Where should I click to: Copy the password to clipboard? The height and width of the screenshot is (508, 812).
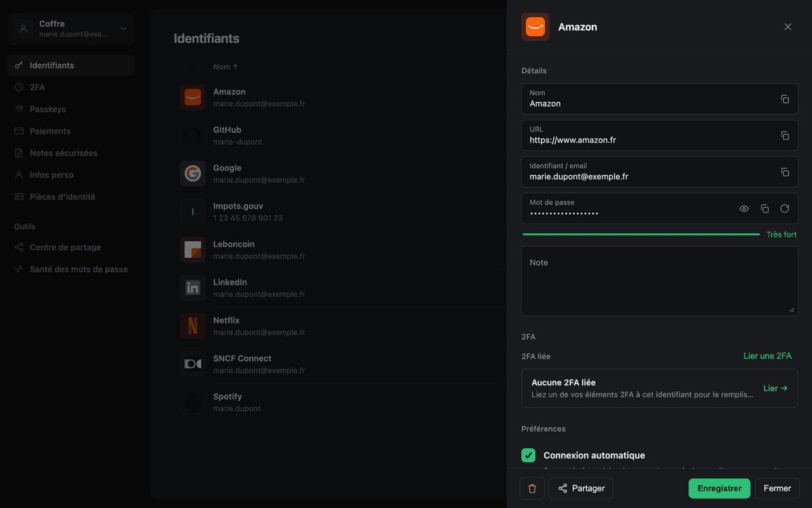(764, 209)
